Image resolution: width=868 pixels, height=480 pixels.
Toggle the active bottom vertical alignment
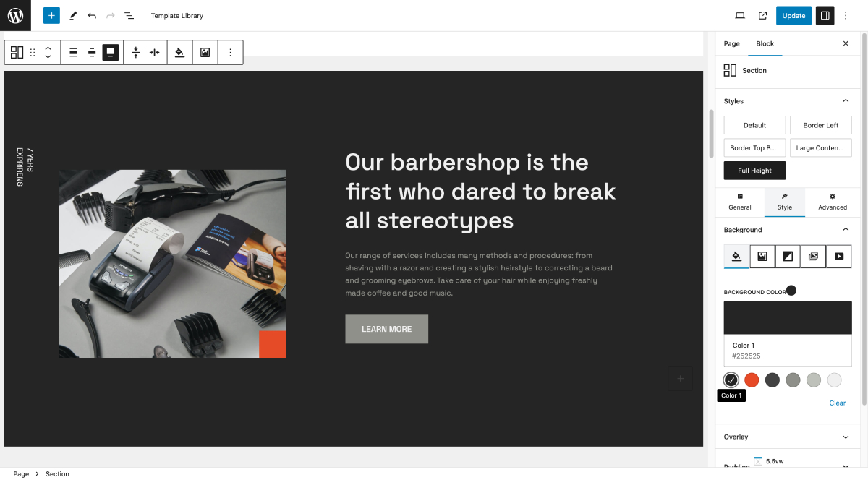(111, 52)
